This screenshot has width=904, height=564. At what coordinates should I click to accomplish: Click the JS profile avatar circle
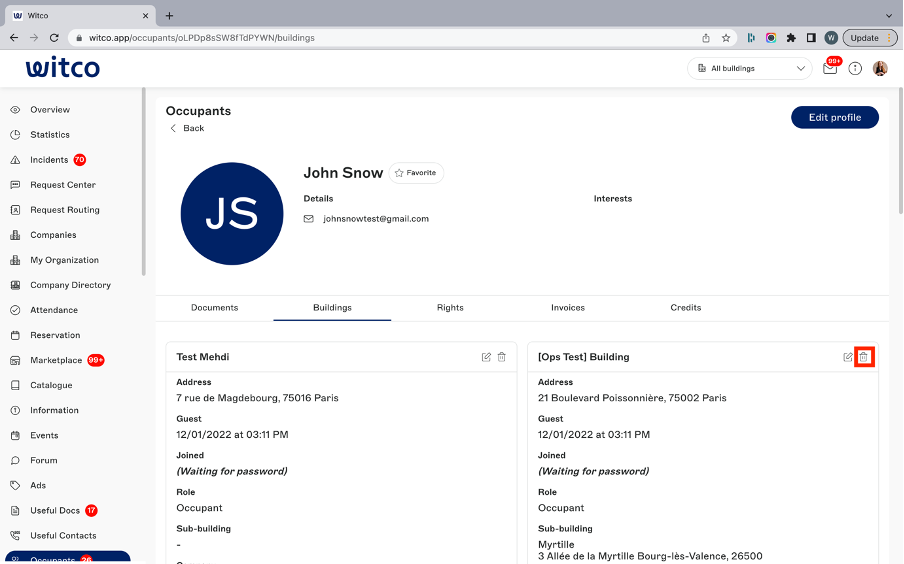232,214
